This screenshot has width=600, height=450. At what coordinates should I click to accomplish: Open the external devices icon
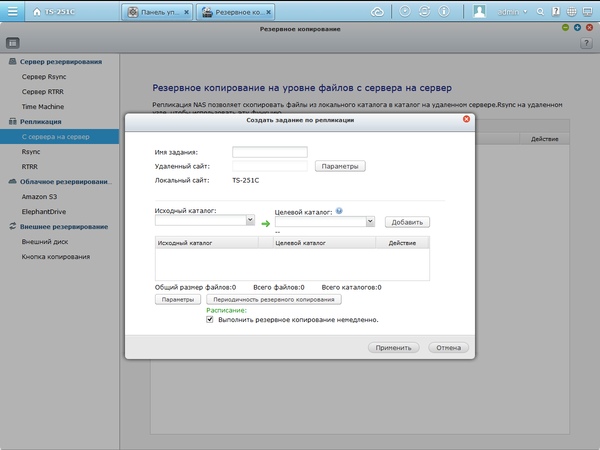pos(424,11)
